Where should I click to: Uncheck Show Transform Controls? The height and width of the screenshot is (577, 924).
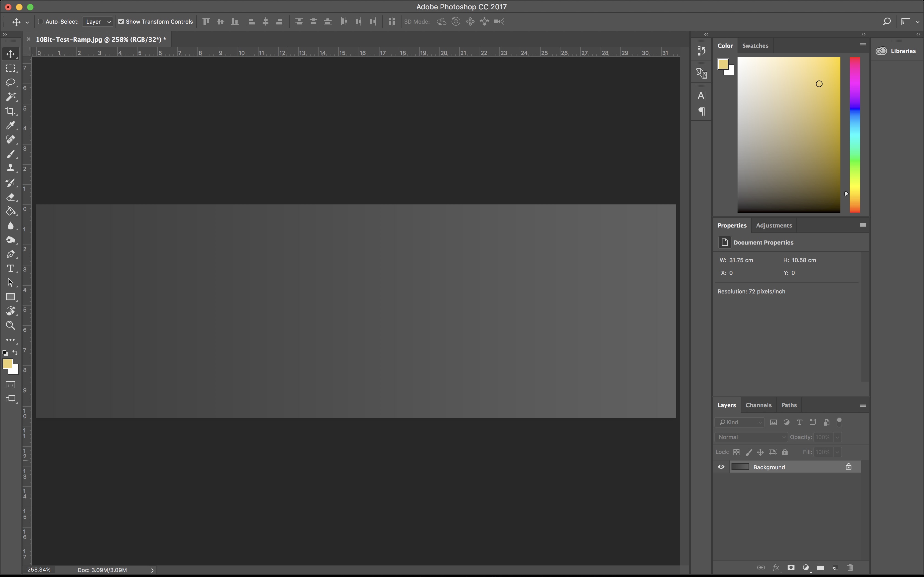tap(121, 22)
